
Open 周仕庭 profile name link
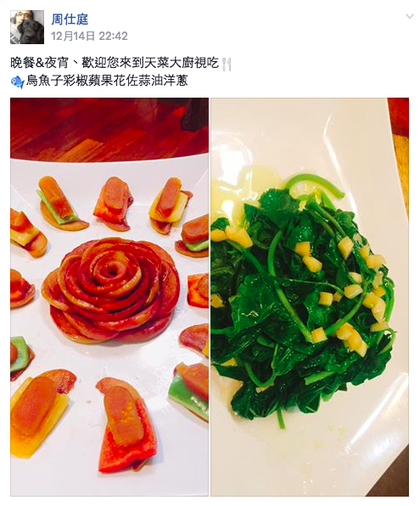click(x=70, y=20)
